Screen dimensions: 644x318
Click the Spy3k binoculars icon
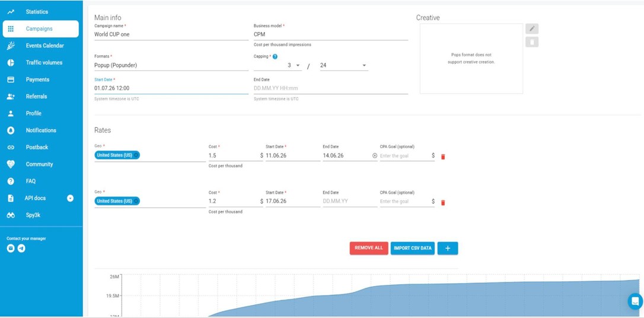pos(11,215)
